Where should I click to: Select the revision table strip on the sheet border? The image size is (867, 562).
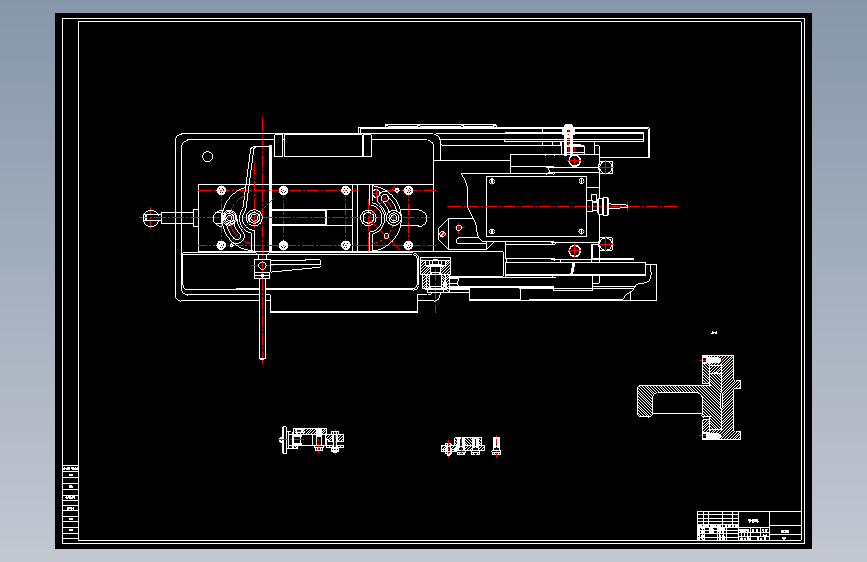(70, 503)
